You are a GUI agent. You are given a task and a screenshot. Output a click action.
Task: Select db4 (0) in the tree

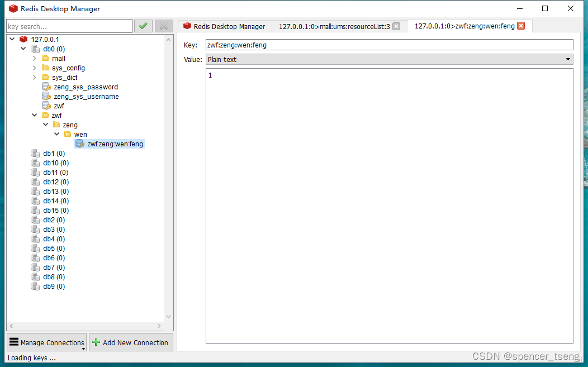tap(54, 239)
